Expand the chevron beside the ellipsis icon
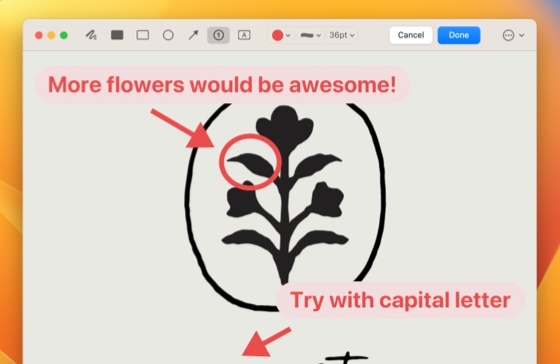Image resolution: width=560 pixels, height=364 pixels. [521, 35]
